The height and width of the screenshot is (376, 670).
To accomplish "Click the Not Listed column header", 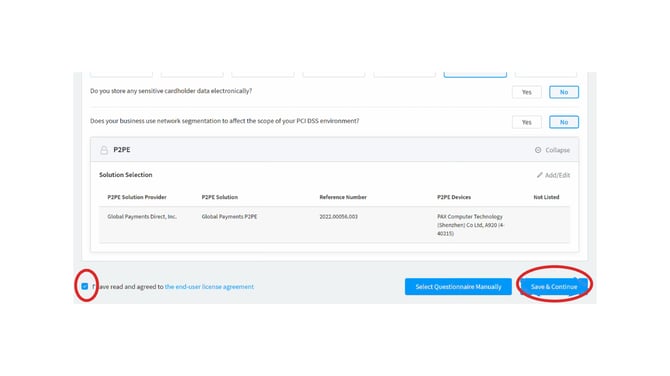I will tap(546, 197).
